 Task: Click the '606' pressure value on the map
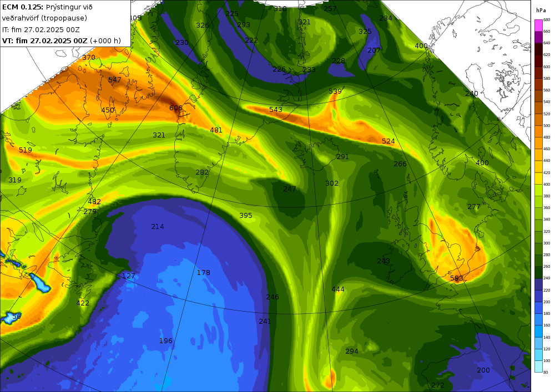(x=176, y=108)
